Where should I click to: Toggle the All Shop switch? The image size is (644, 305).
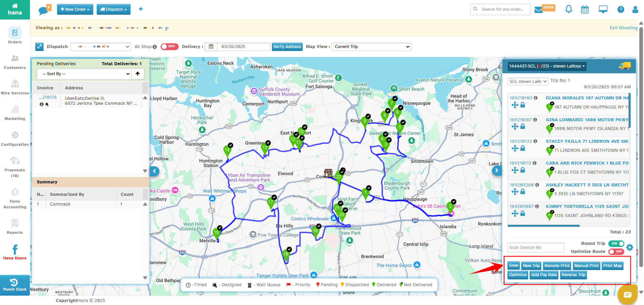pyautogui.click(x=169, y=47)
